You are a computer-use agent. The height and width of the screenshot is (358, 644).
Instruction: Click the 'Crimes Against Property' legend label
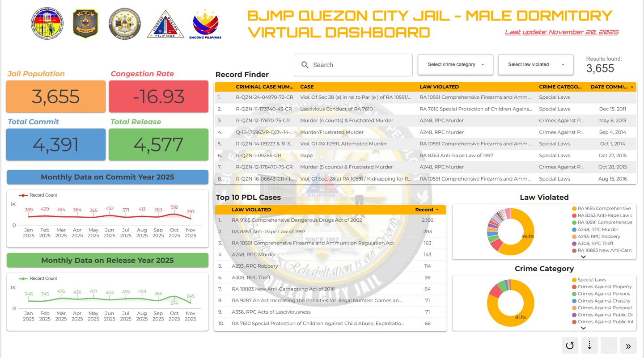point(605,287)
